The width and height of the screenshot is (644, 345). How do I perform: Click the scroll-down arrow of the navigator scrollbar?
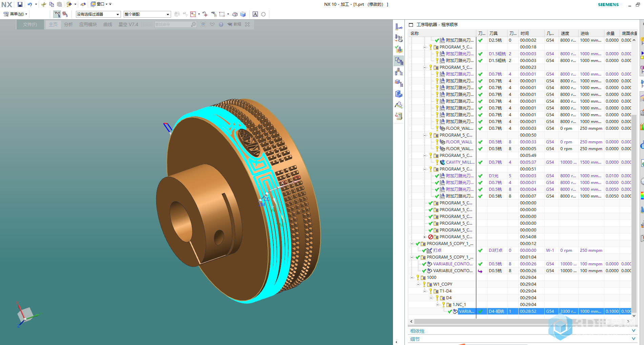pyautogui.click(x=634, y=316)
